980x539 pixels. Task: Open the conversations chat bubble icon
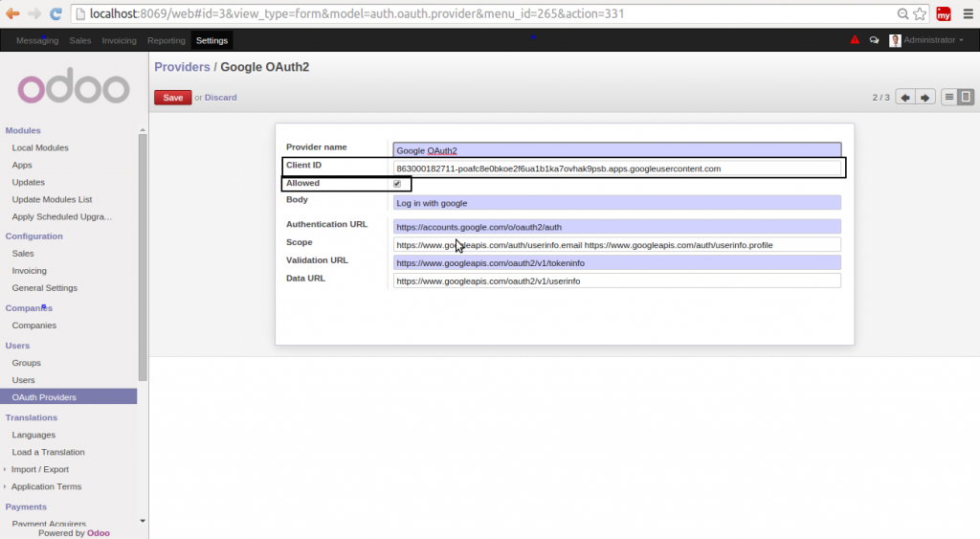point(874,40)
